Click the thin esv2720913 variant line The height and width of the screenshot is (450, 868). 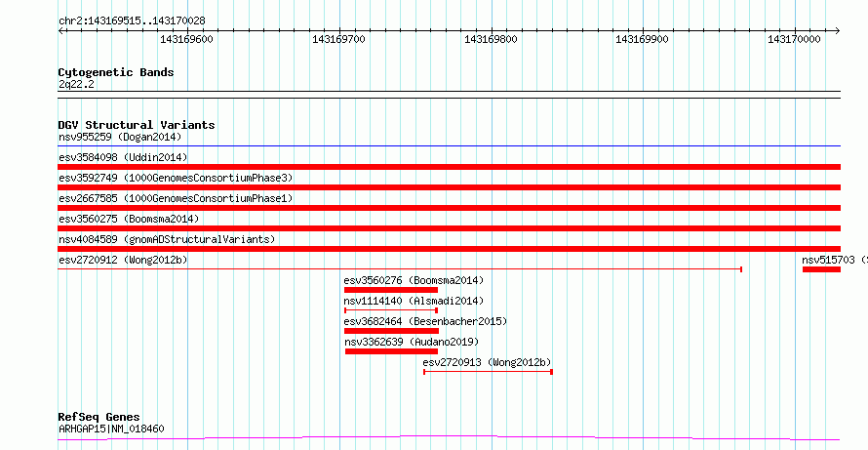[488, 372]
